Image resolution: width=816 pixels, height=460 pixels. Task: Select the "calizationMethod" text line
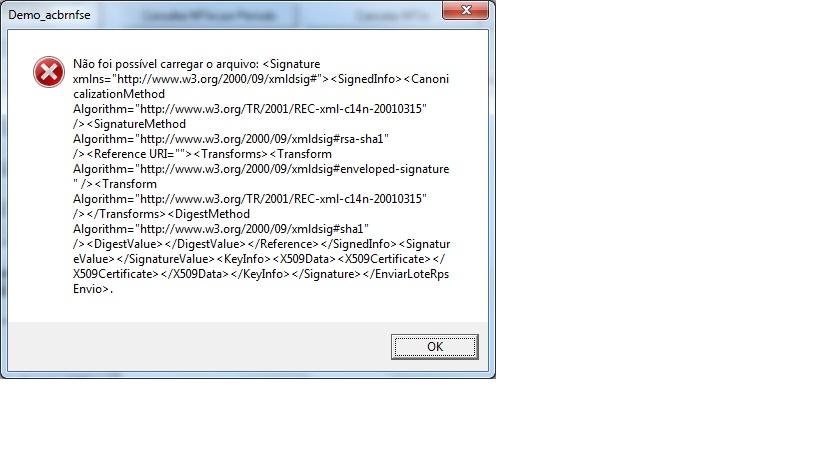pos(119,94)
